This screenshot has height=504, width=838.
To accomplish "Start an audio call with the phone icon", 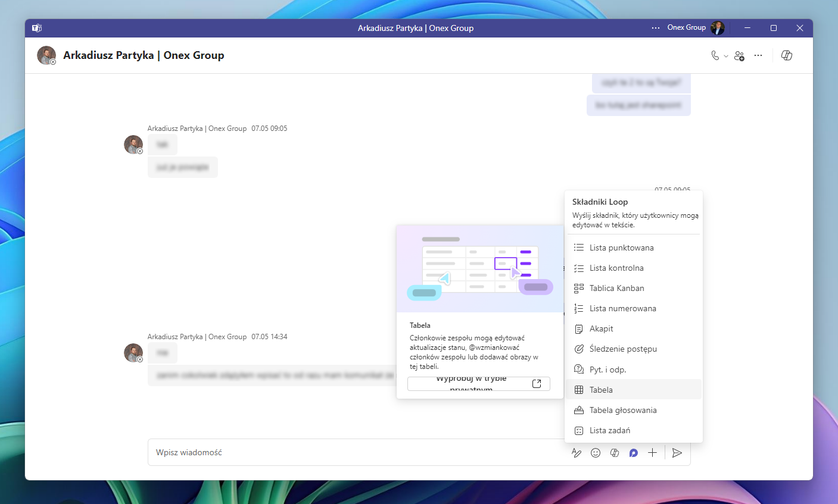I will 715,55.
